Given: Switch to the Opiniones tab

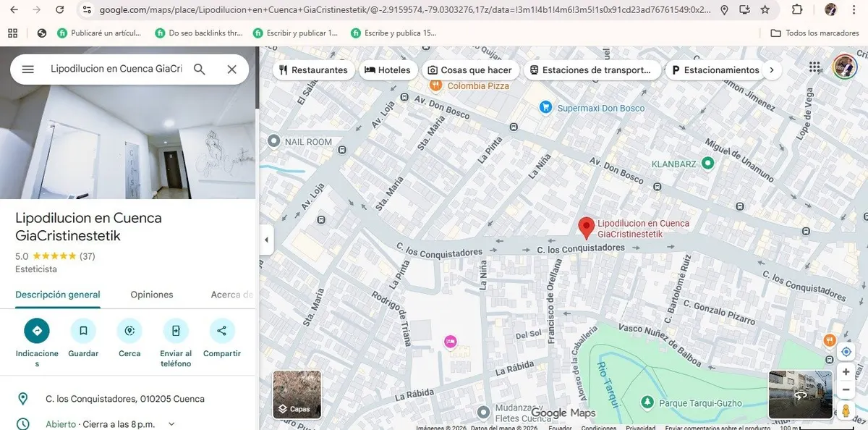Looking at the screenshot, I should 152,295.
